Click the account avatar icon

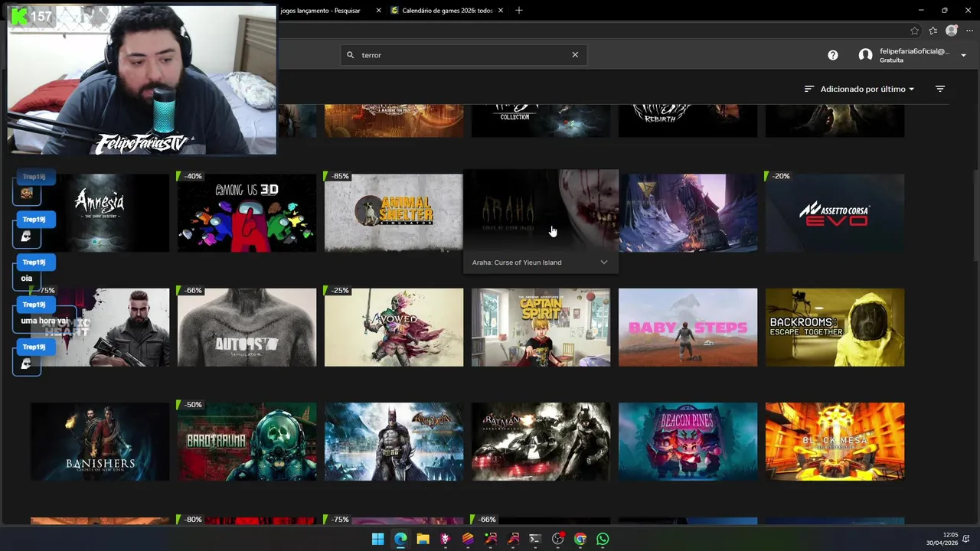865,55
